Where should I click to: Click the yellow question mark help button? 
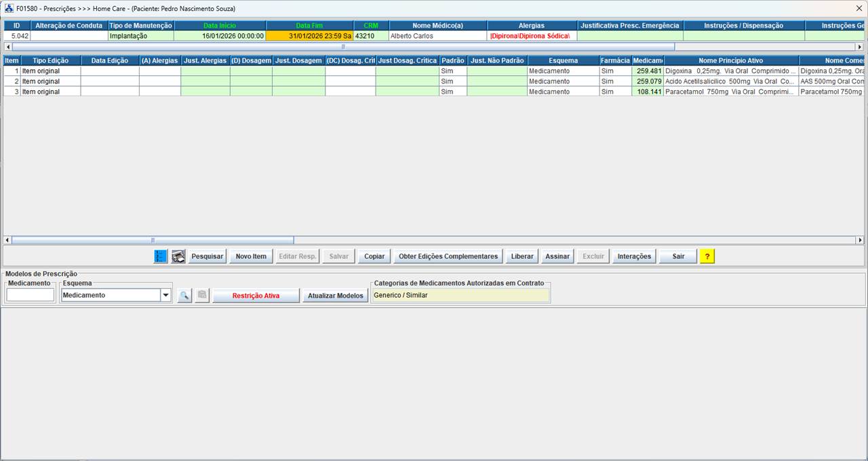[707, 256]
